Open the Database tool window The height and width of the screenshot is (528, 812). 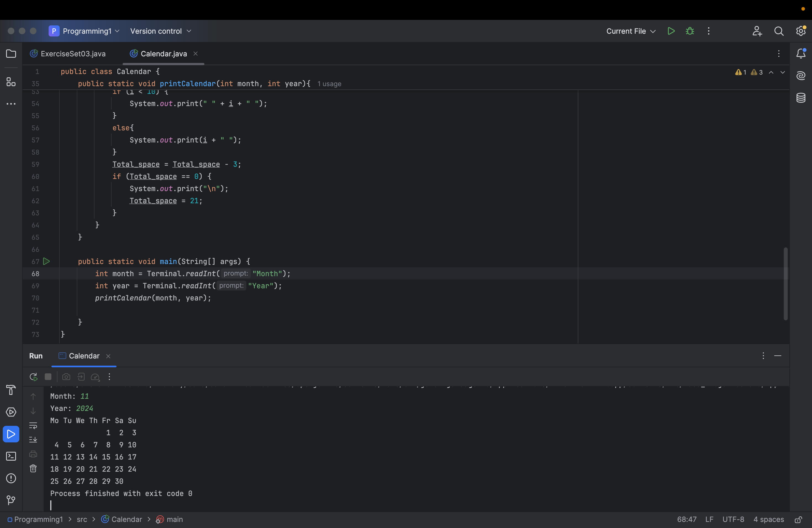[x=800, y=98]
